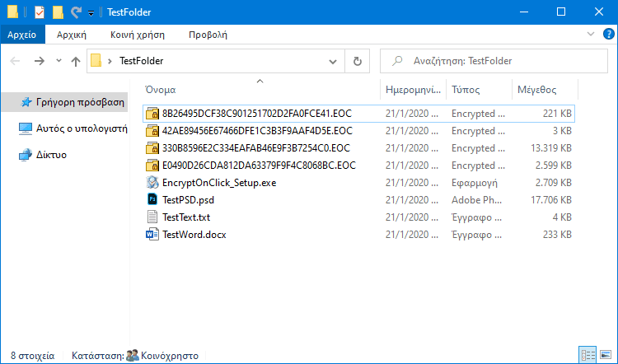Open the address bar history dropdown

coord(333,62)
